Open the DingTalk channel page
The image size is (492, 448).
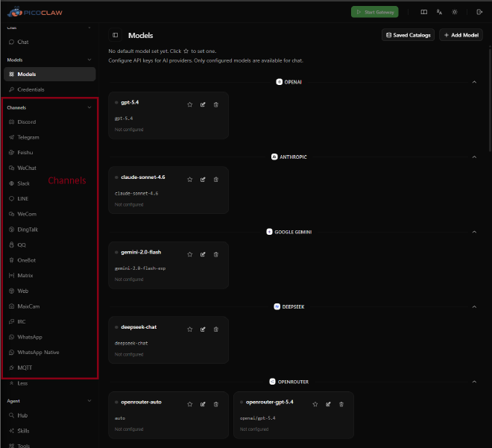(x=50, y=230)
